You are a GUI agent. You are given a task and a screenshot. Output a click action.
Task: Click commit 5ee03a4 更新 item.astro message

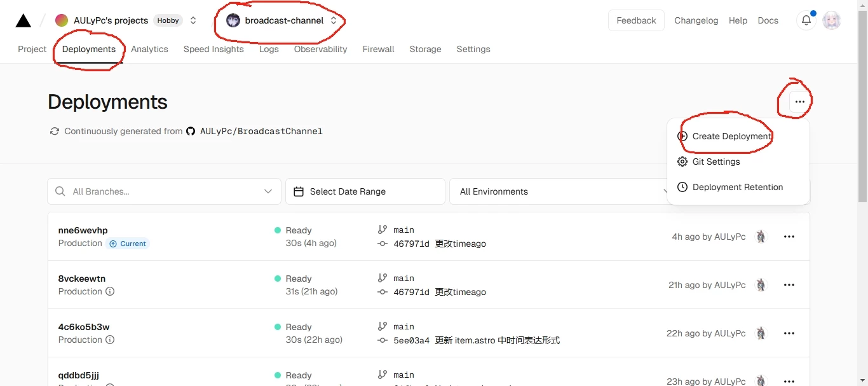click(x=477, y=340)
